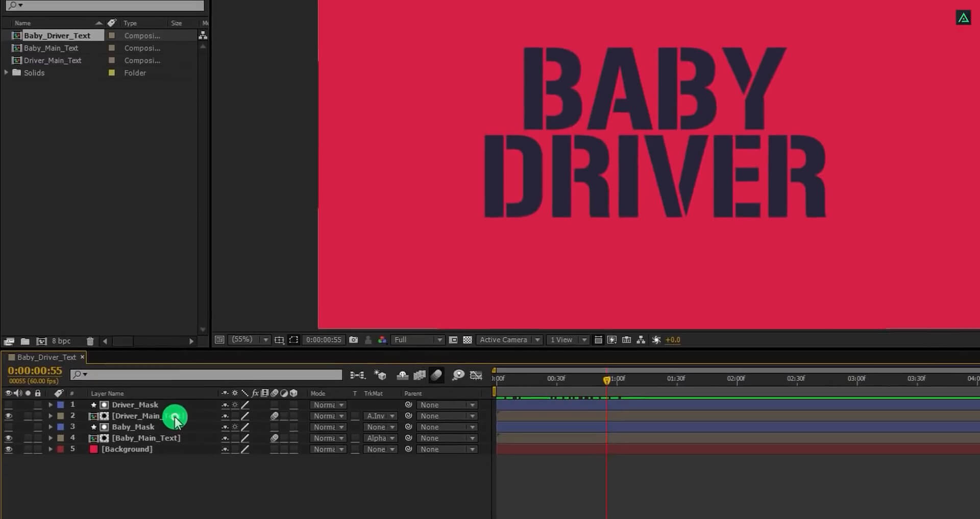Click the Hide Shy Layers timeline icon
The width and height of the screenshot is (980, 519).
pyautogui.click(x=402, y=375)
